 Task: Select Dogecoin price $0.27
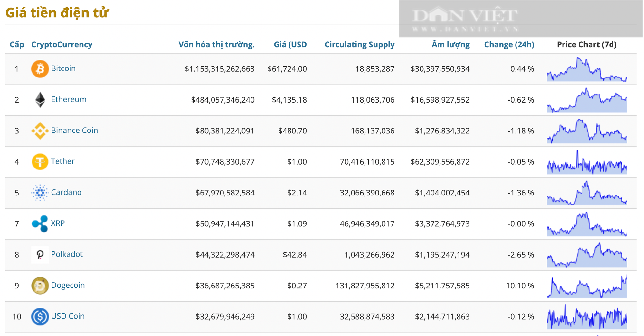297,286
